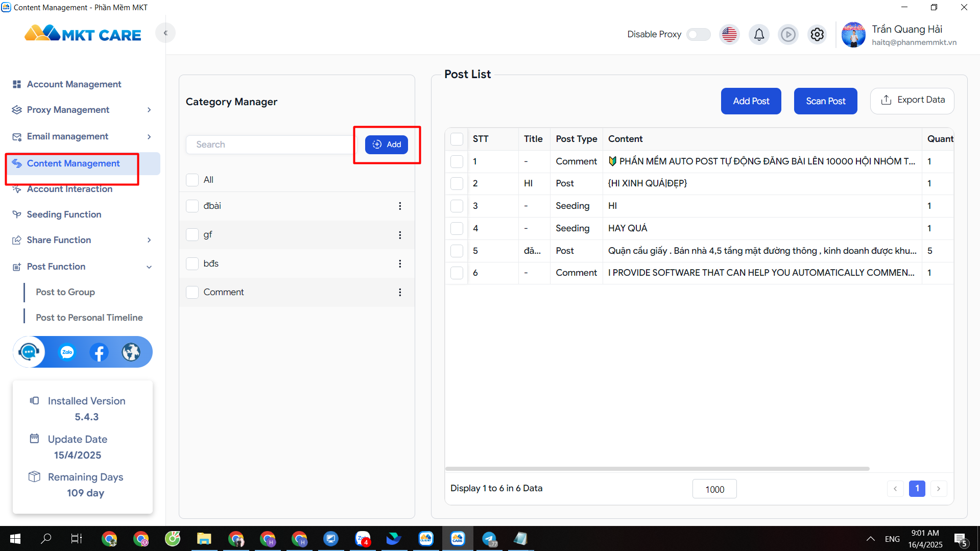Check the đbài category checkbox
This screenshot has height=551, width=980.
tap(192, 206)
